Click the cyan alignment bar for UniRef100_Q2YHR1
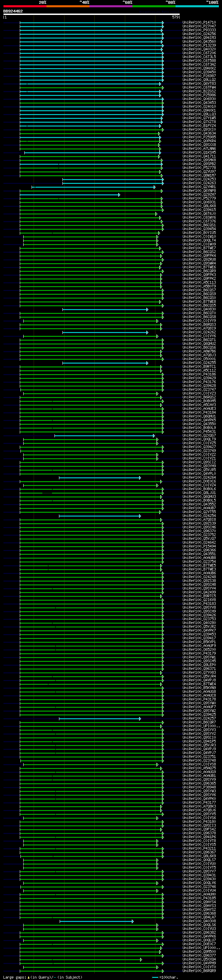Viewport: 222px width, 980px height. tap(93, 187)
